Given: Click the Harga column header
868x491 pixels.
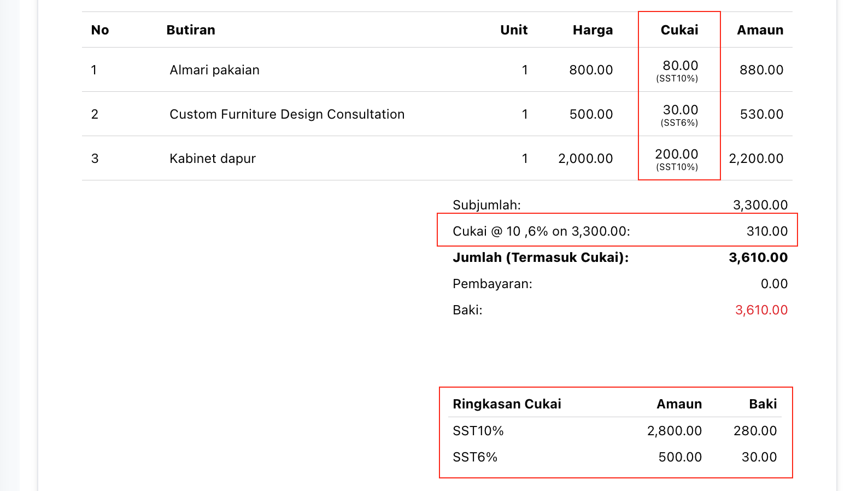Looking at the screenshot, I should 593,30.
